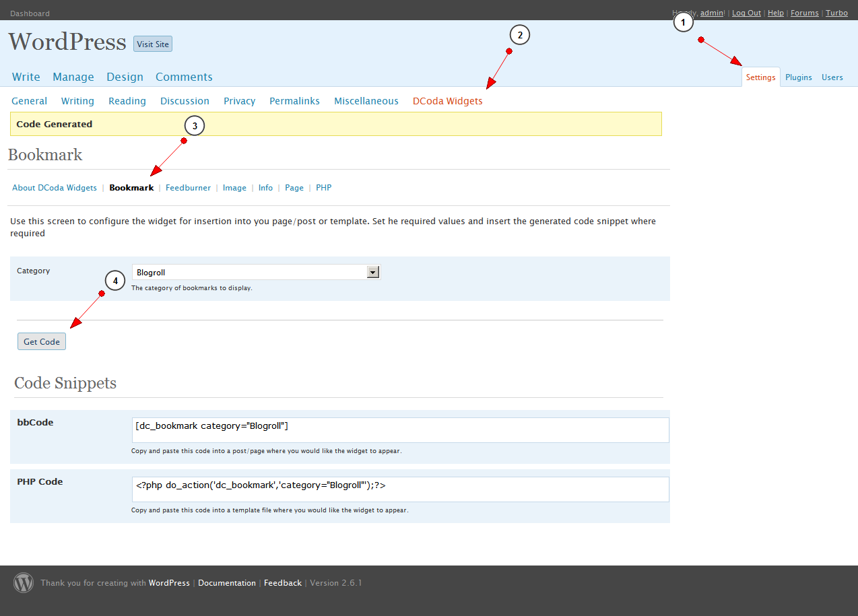Go to About DCoda Widgets
The width and height of the screenshot is (858, 616).
tap(55, 188)
